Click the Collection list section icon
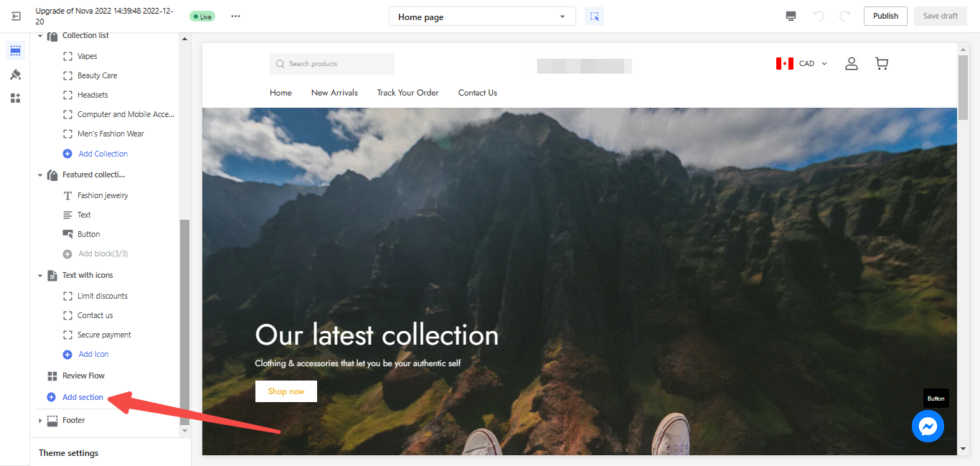This screenshot has height=466, width=980. (52, 36)
